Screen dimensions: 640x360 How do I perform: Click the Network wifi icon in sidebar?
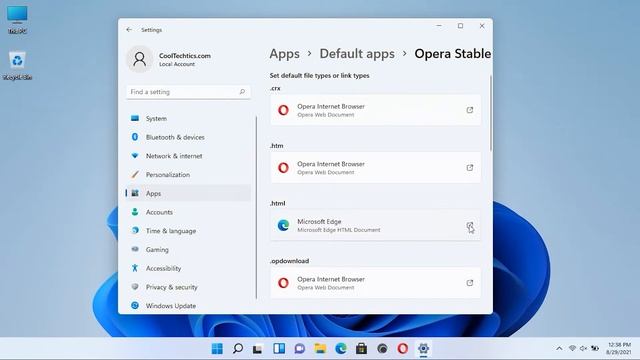coord(135,156)
